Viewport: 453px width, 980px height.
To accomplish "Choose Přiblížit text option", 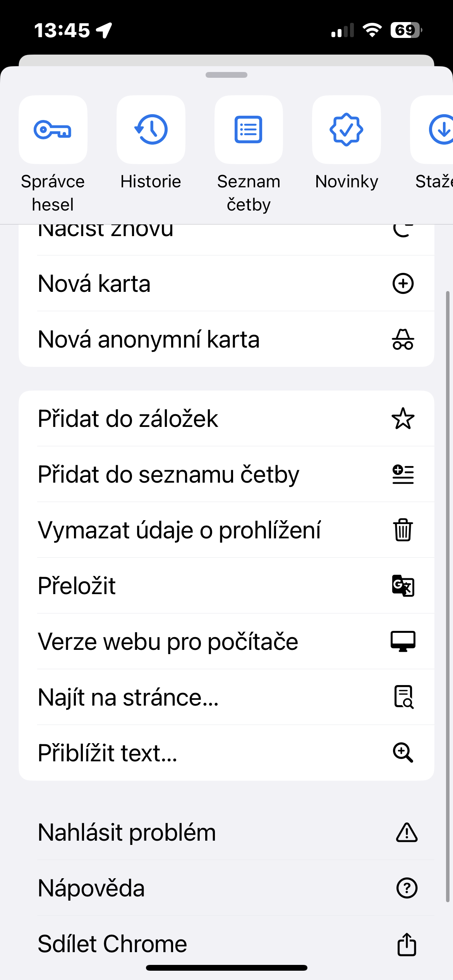I will pos(108,753).
